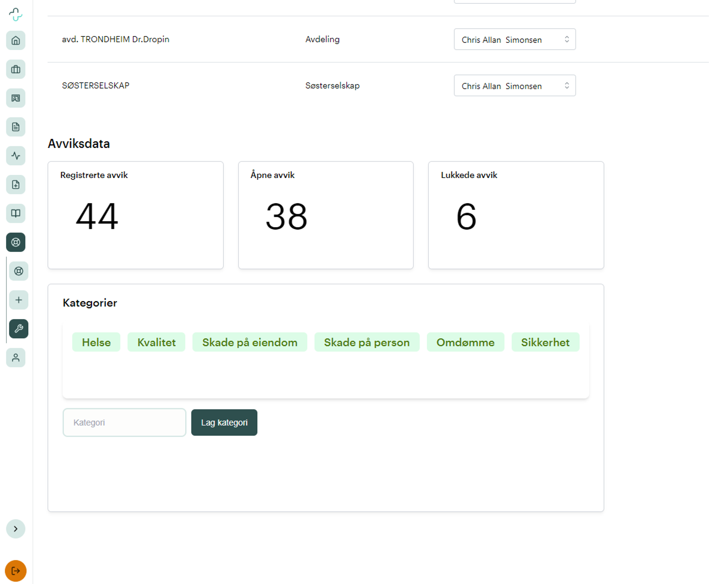Click the Lag kategori button
Viewport: 728px width, 584px height.
[x=224, y=422]
